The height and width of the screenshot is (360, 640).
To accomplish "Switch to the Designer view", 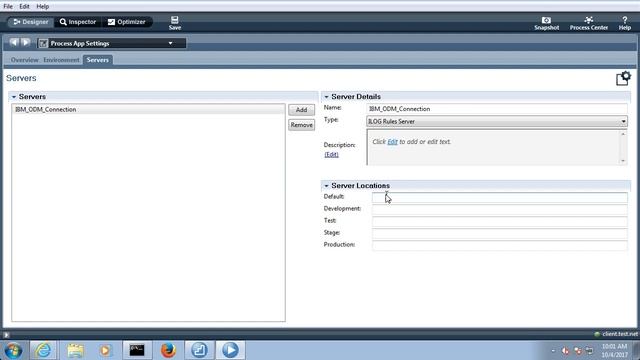I will click(x=31, y=22).
